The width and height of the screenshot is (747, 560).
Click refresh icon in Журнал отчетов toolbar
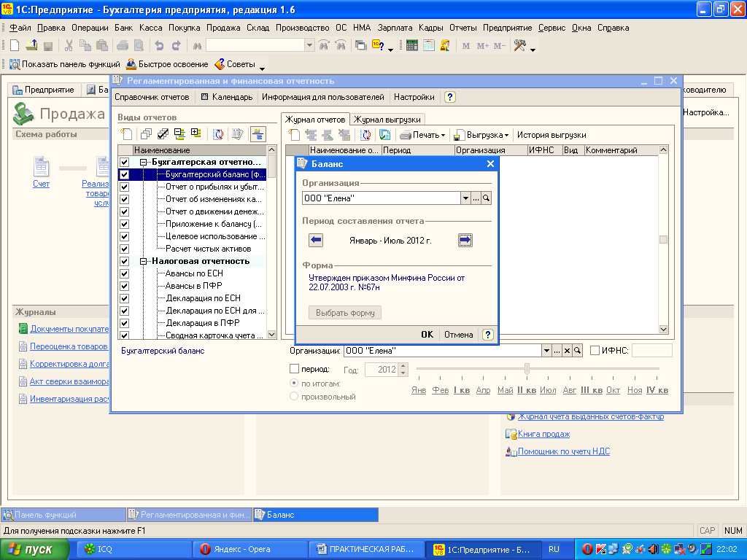pyautogui.click(x=365, y=135)
